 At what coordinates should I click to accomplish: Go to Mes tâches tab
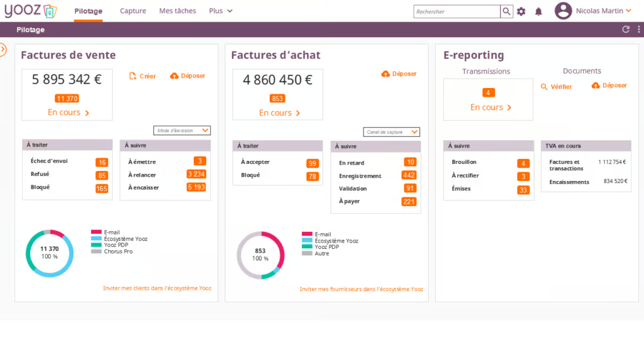(177, 11)
